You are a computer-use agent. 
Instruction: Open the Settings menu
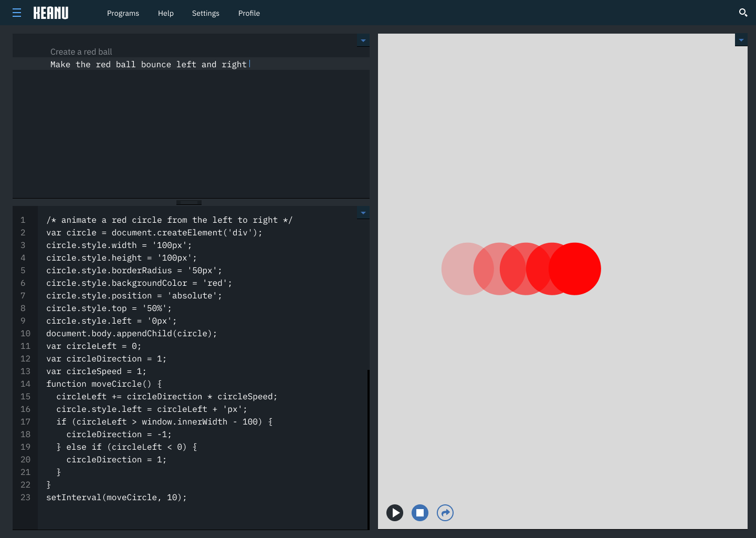click(206, 13)
